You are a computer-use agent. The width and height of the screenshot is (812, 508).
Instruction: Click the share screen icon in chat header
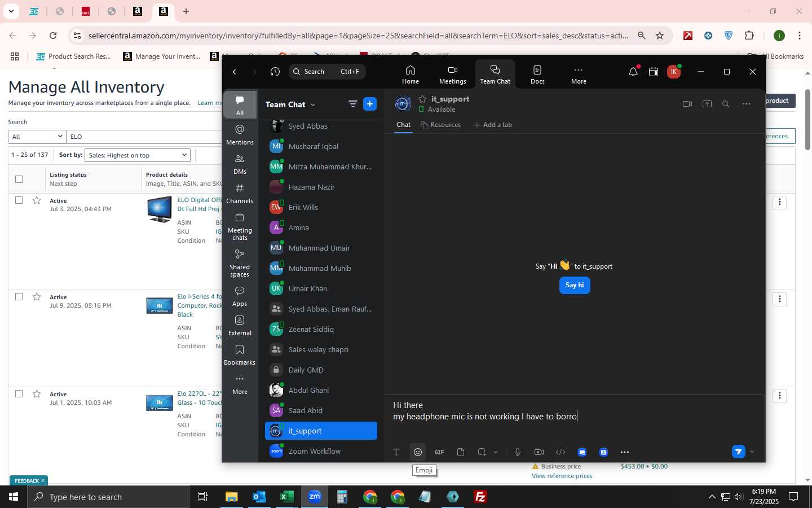[x=707, y=104]
